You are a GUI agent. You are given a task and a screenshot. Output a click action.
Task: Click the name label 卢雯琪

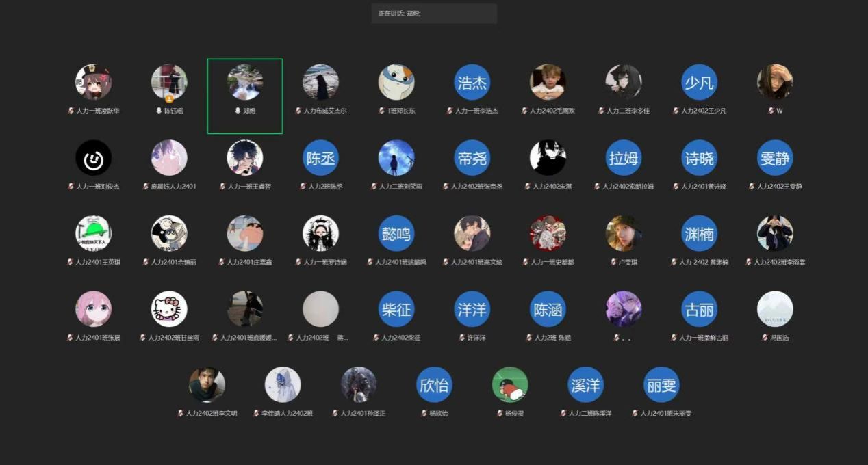pyautogui.click(x=628, y=262)
